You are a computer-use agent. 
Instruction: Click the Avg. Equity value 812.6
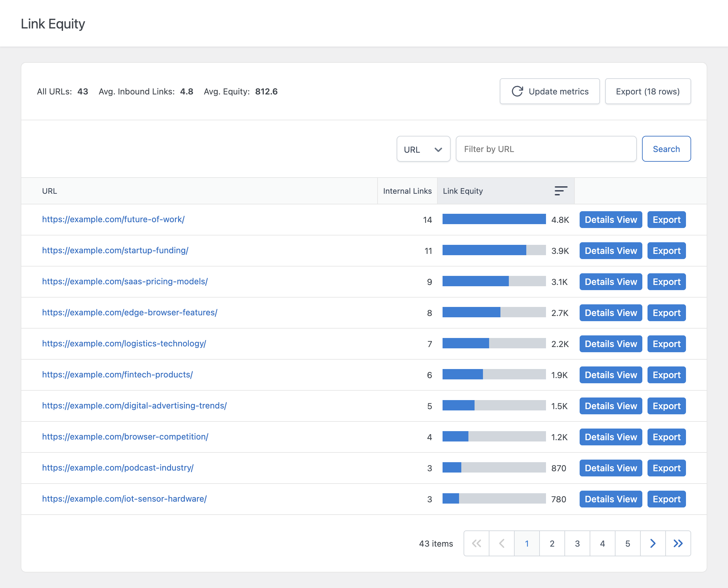[x=266, y=92]
